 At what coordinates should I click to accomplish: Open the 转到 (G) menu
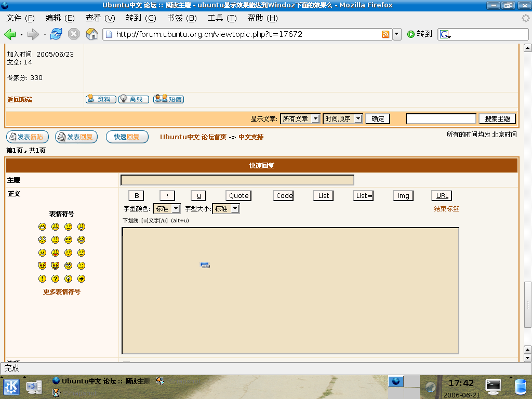[x=141, y=18]
